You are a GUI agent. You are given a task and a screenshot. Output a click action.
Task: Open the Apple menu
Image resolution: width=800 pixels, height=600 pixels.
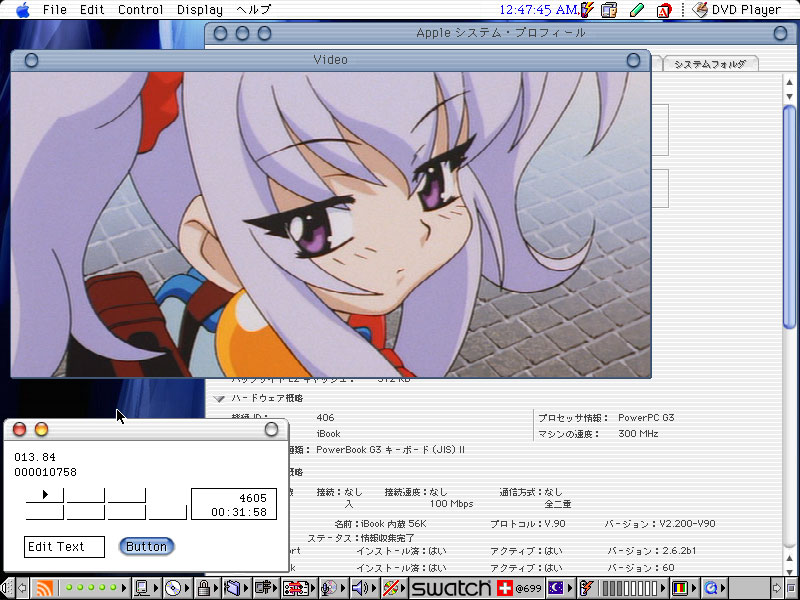(x=23, y=9)
